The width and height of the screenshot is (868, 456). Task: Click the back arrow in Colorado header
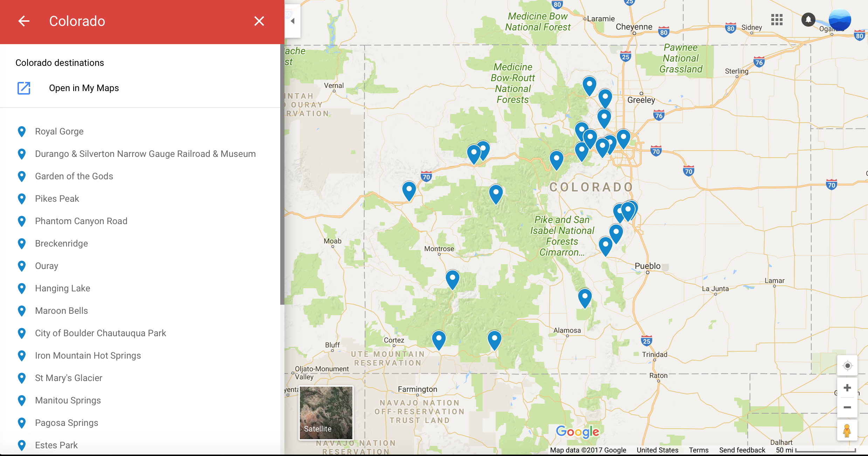[24, 21]
